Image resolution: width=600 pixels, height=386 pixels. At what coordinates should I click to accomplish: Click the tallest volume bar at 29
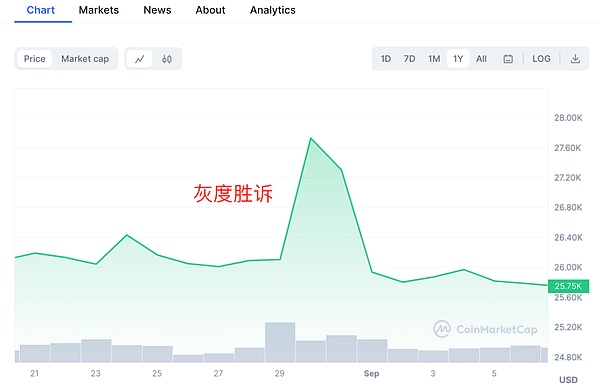click(x=280, y=342)
